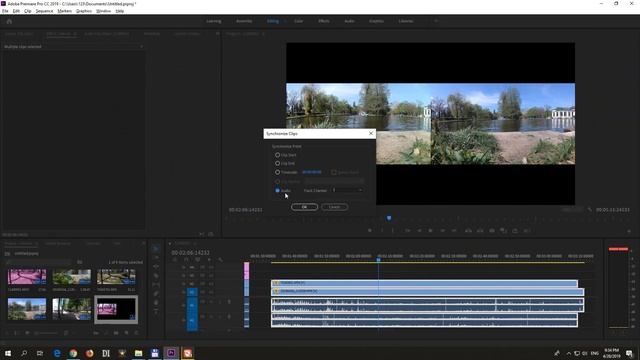Open Program monitor settings wrench
640x360 pixels.
590,209
